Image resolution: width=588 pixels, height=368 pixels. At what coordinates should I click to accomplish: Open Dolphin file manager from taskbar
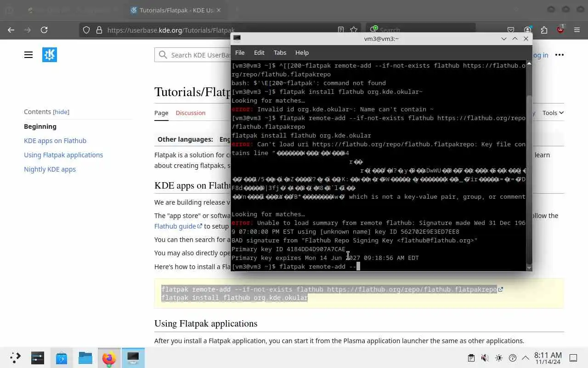coord(85,358)
